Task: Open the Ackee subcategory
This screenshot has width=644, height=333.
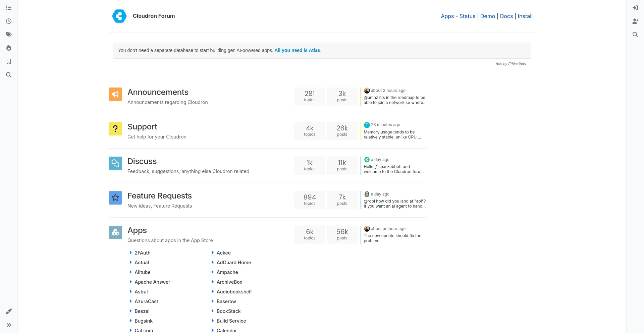Action: click(224, 253)
